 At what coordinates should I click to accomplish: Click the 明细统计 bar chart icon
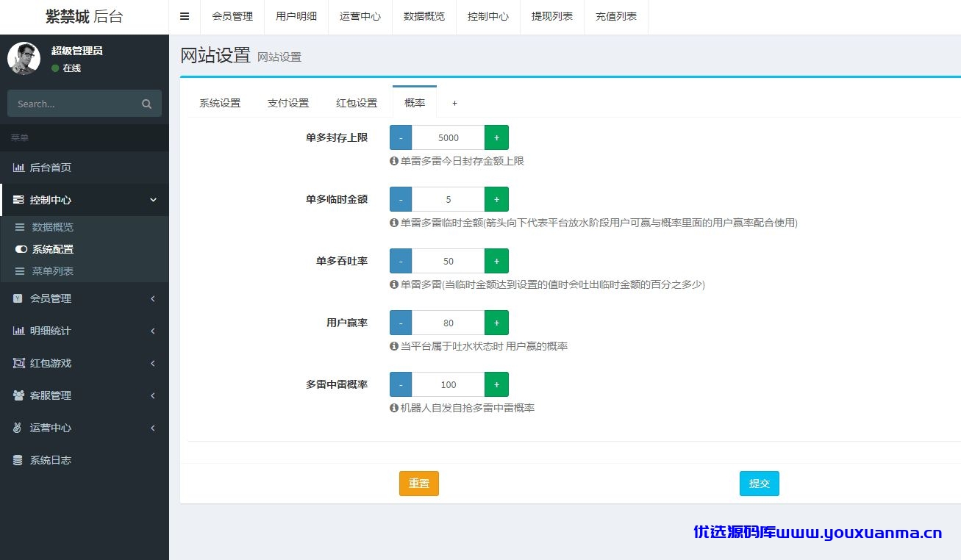(18, 331)
